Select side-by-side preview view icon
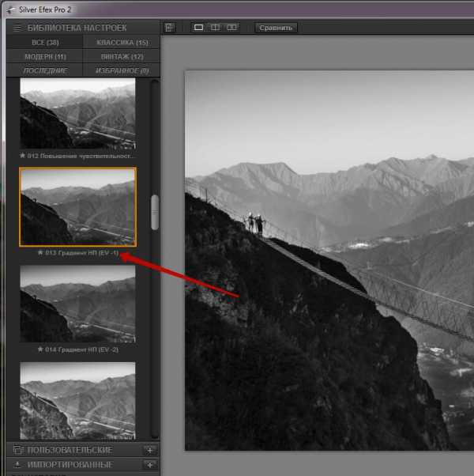The width and height of the screenshot is (474, 476). [x=231, y=28]
